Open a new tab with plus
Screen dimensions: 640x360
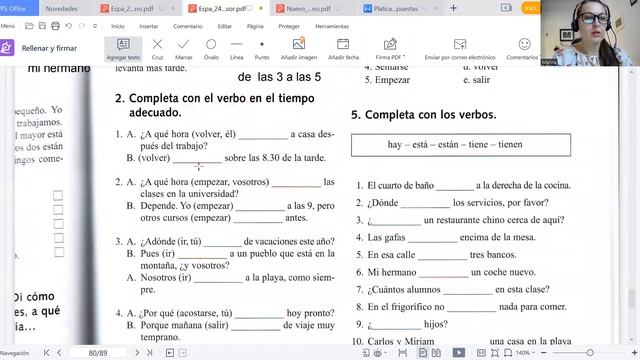pos(453,8)
